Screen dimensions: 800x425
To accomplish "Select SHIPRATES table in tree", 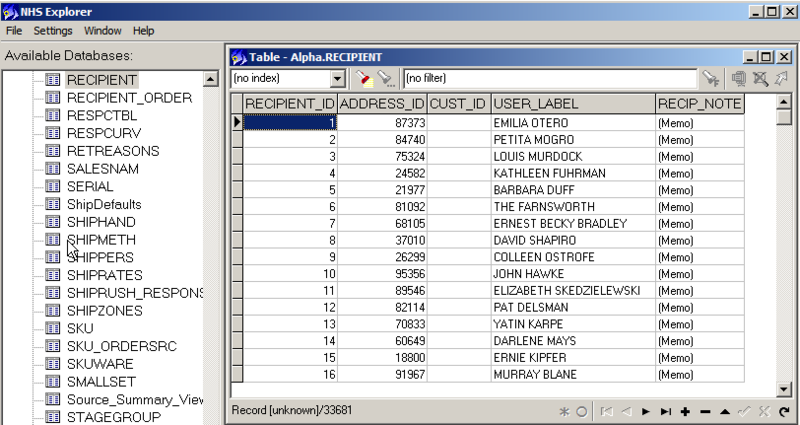I will click(105, 275).
